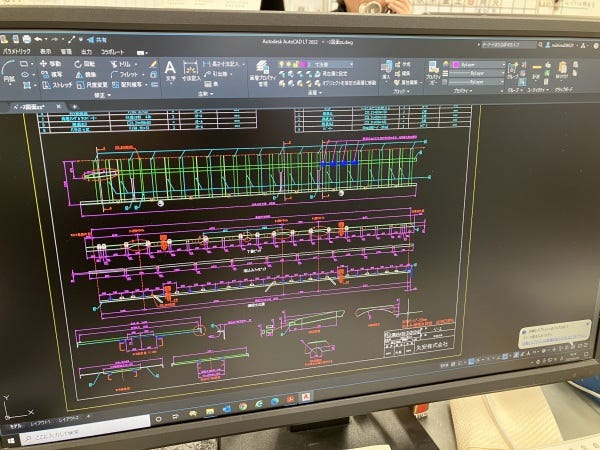Select the 回転 (Rotate) tool

click(x=92, y=63)
